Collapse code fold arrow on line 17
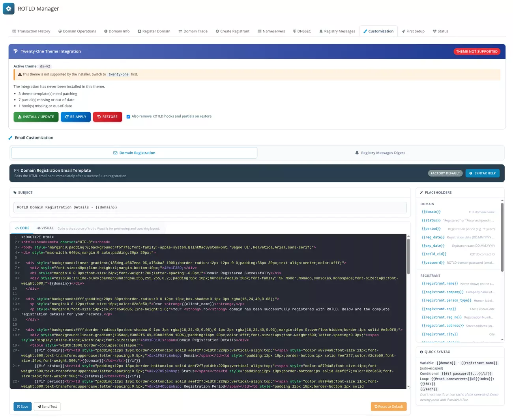The image size is (513, 420). click(19, 330)
